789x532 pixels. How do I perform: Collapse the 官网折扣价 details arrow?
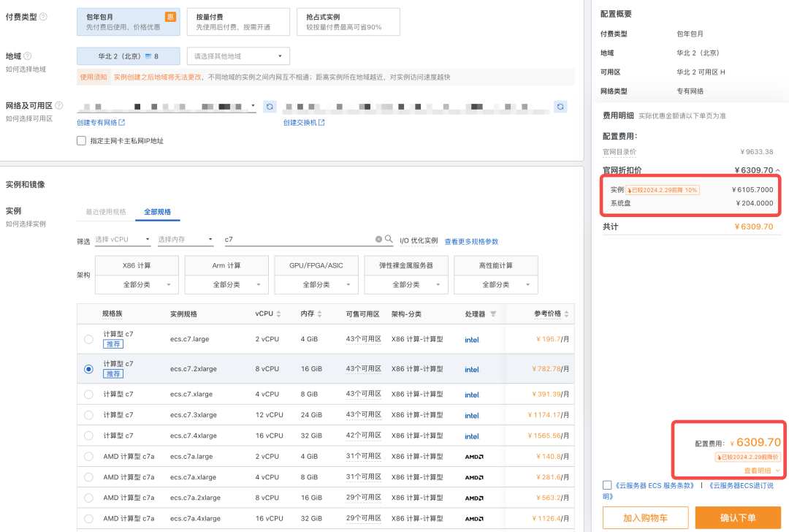[778, 170]
